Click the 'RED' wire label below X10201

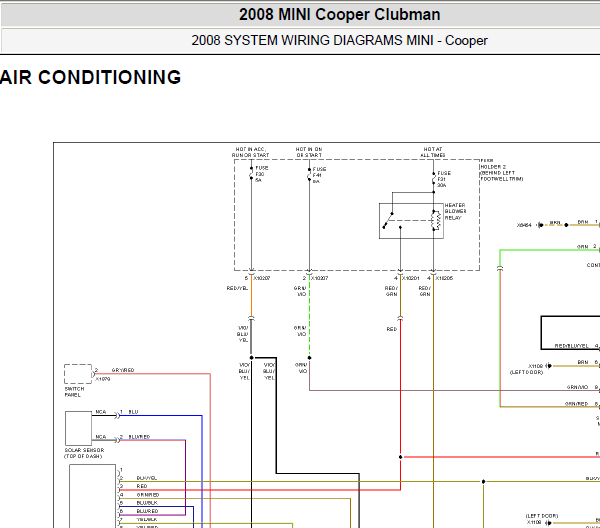(392, 329)
